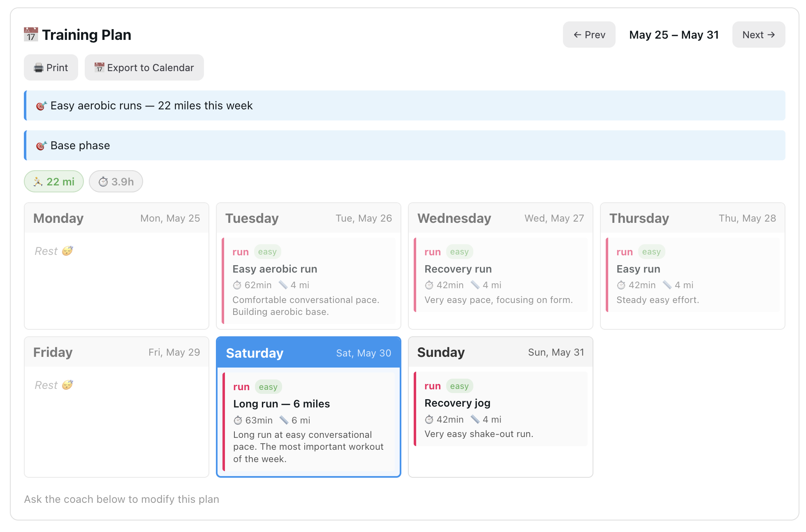Click the stopwatch icon on Sunday's Recovery jog
Viewport: 806px width, 532px height.
(x=429, y=419)
